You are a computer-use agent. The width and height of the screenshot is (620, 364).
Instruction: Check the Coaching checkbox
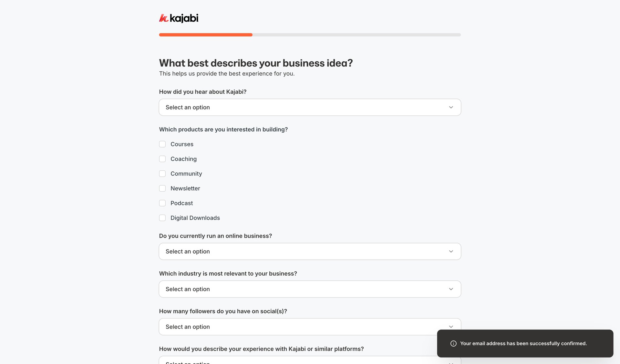162,159
